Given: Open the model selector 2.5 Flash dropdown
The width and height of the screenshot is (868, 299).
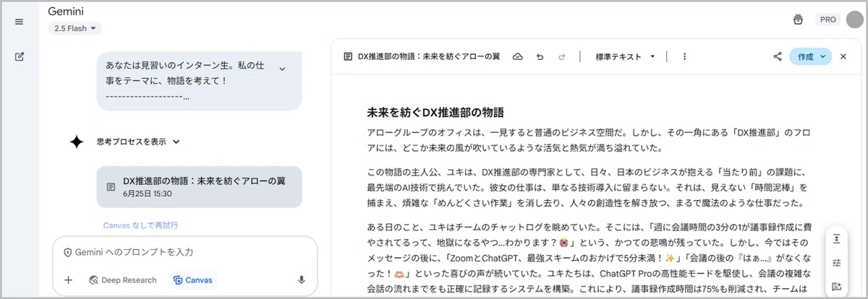Looking at the screenshot, I should click(75, 28).
